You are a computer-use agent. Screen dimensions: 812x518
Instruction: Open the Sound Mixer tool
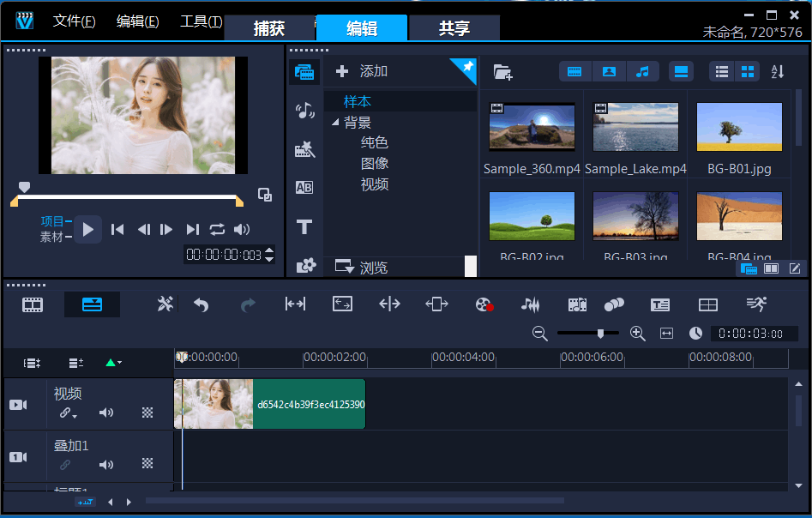[531, 304]
